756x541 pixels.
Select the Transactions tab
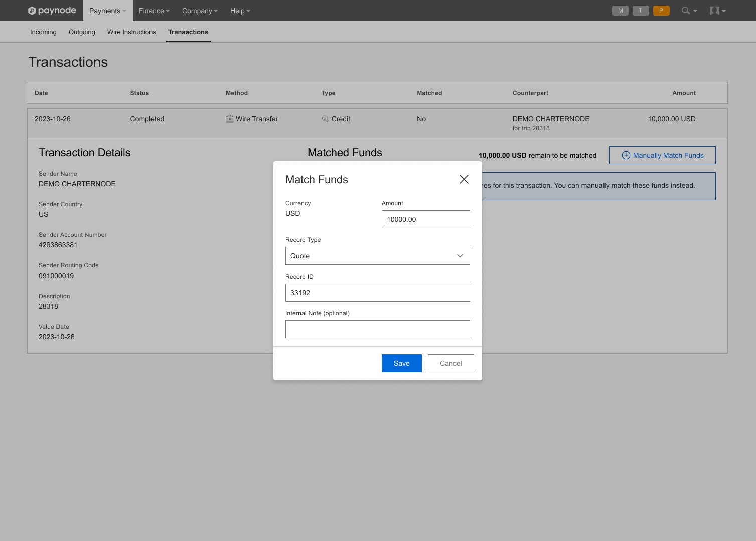coord(188,32)
